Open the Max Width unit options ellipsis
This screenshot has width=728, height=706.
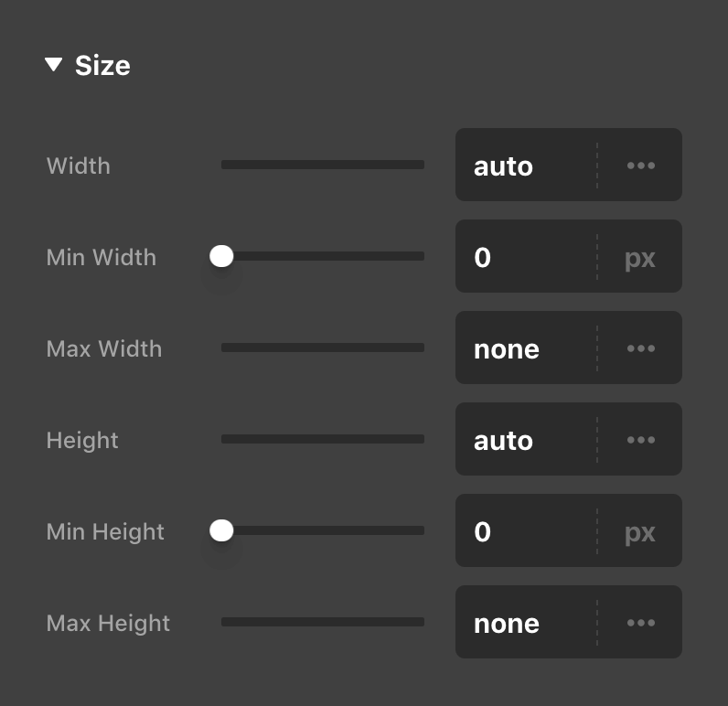point(640,348)
